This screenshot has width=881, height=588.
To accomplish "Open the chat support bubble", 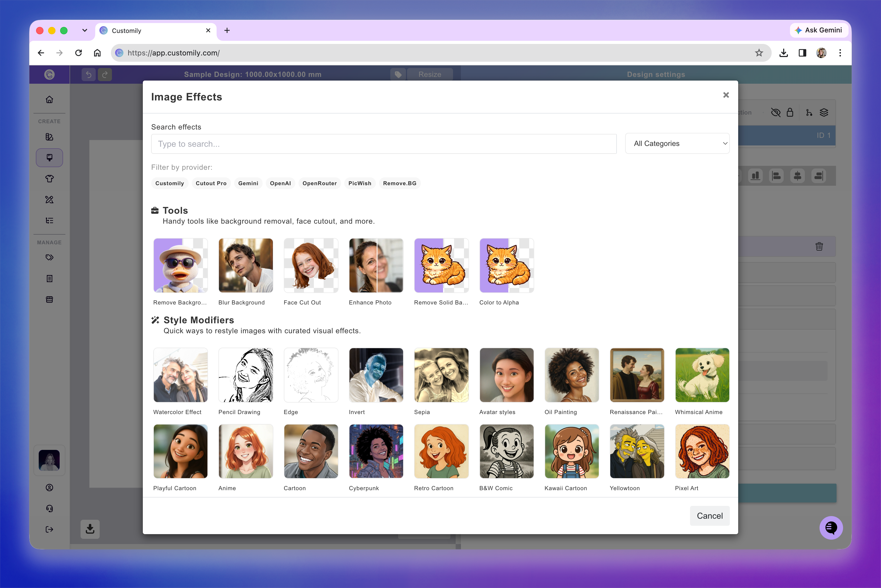I will 831,528.
